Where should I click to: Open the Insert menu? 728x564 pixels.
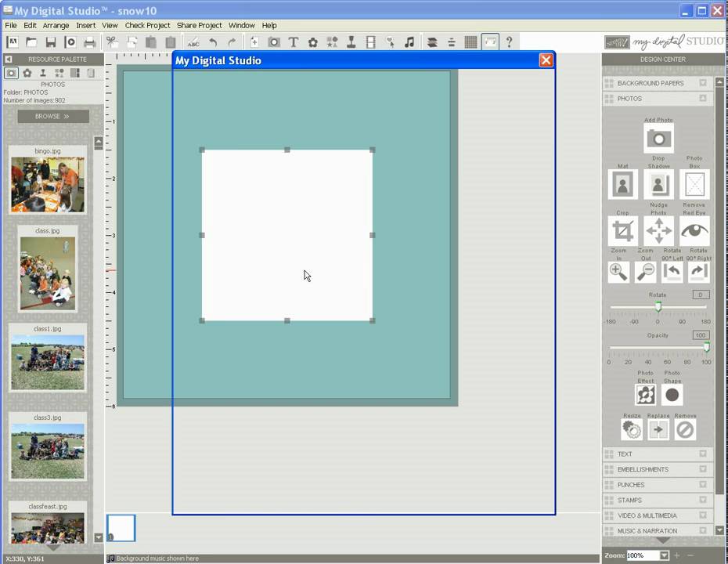86,26
